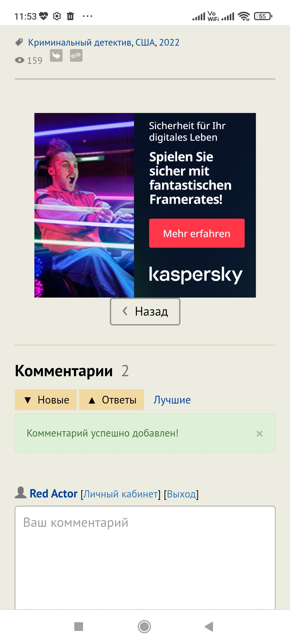
Task: Tap the eye views counter icon
Action: [x=20, y=60]
